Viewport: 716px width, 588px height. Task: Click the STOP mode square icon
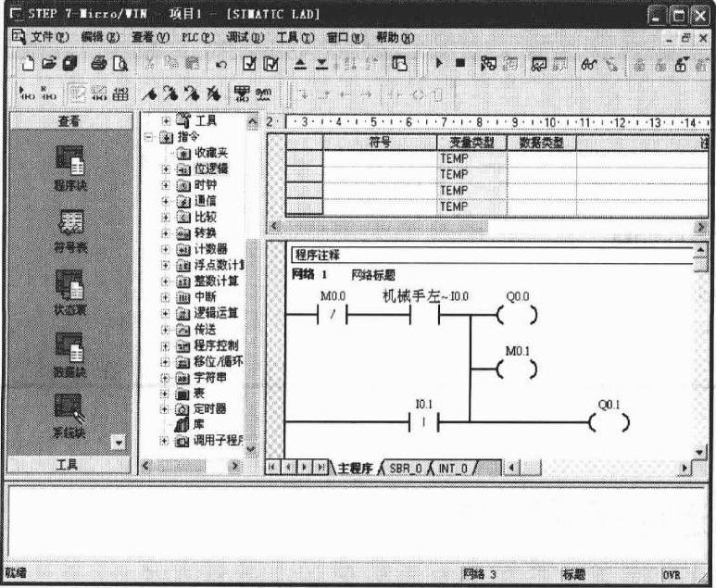(x=460, y=63)
